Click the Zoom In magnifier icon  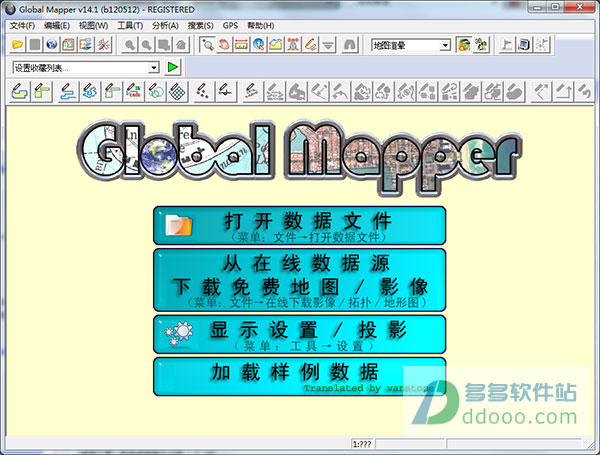(x=130, y=45)
